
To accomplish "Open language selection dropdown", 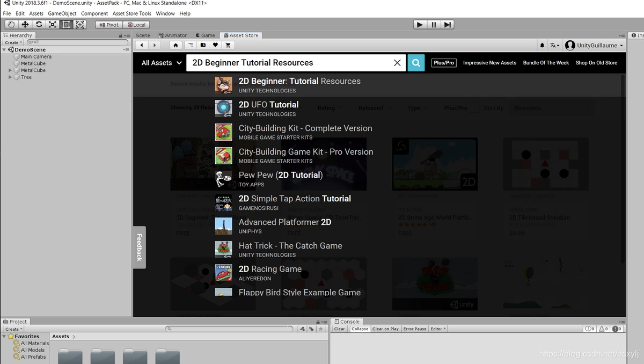I will tap(554, 46).
